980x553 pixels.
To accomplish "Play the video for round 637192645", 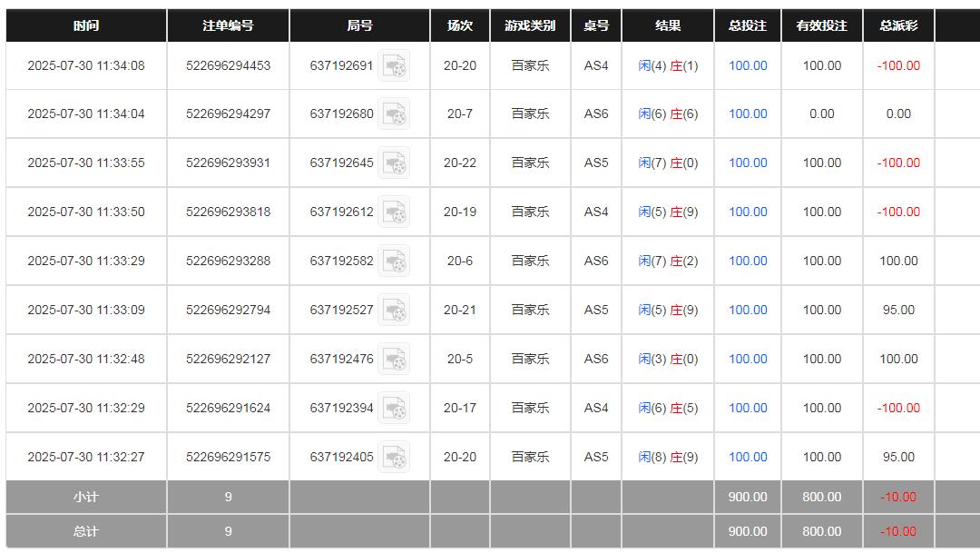I will (x=394, y=163).
